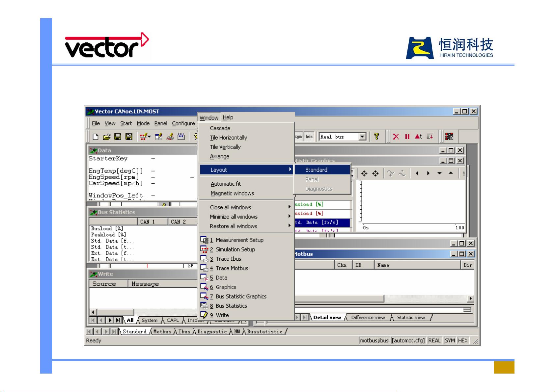Toggle the sym display mode button

[298, 137]
